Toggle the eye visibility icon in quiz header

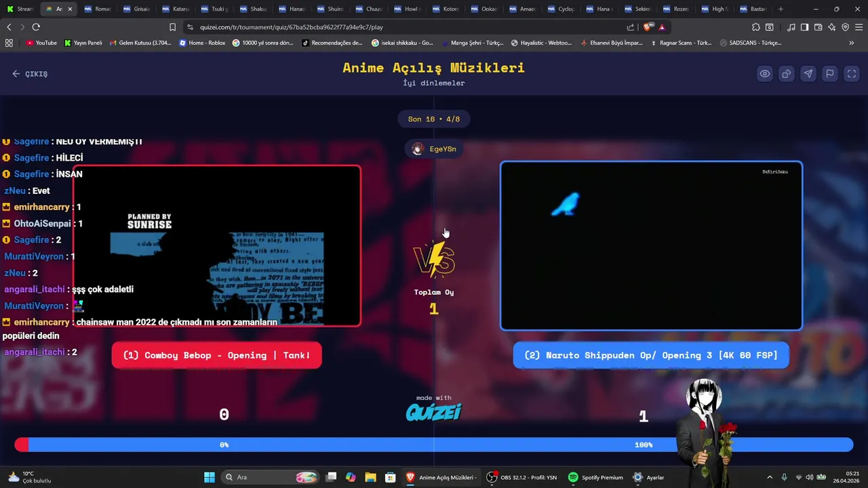click(765, 74)
